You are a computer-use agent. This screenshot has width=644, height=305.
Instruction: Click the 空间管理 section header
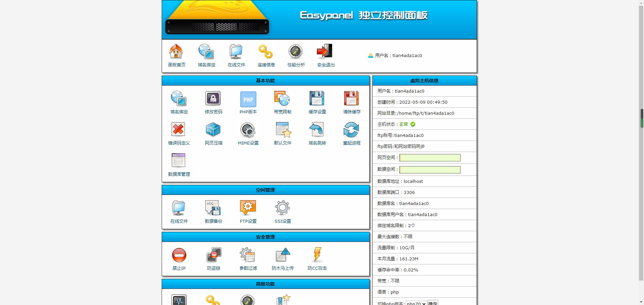tap(266, 190)
